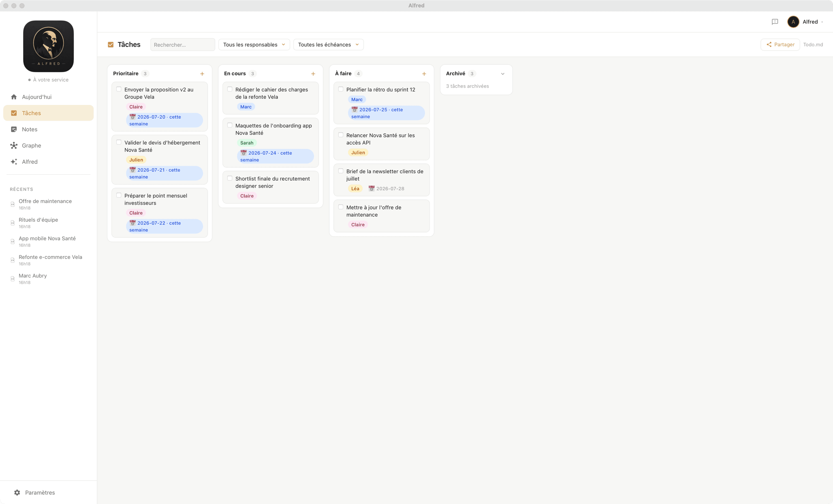Click file icon beside App mobile Nova Santé
Image resolution: width=833 pixels, height=504 pixels.
[13, 241]
